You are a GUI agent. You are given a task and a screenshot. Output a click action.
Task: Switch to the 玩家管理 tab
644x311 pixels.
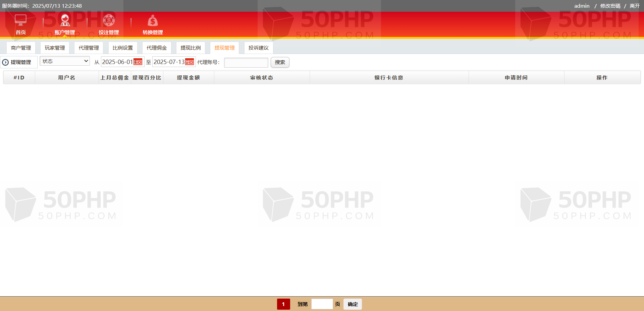click(55, 48)
